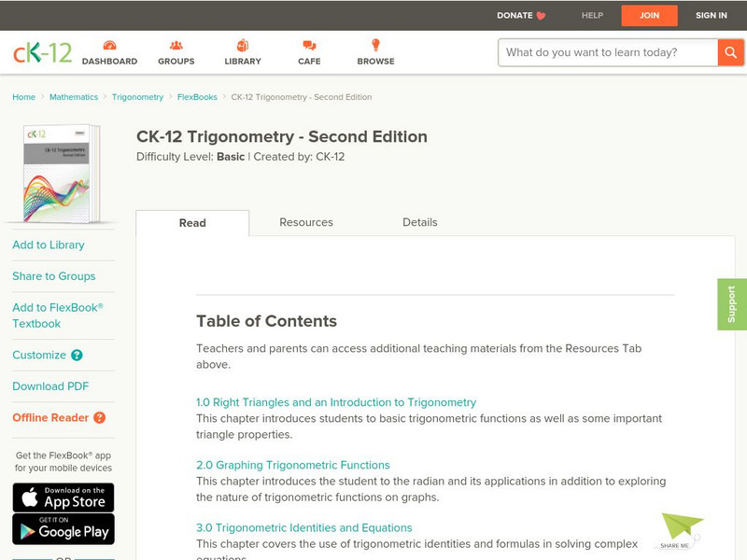The width and height of the screenshot is (747, 560).
Task: Click the Customize help question mark
Action: 77,356
